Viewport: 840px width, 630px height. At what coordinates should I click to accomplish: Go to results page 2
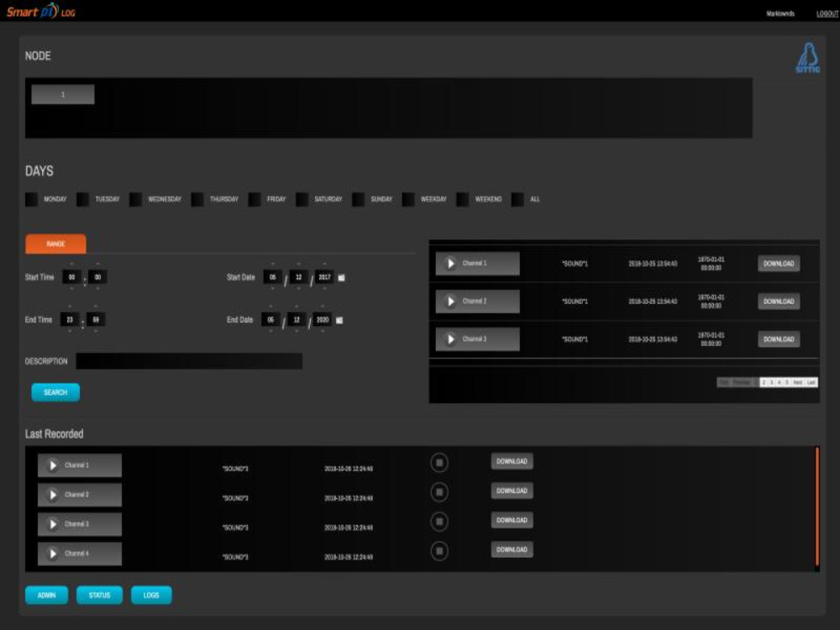764,382
